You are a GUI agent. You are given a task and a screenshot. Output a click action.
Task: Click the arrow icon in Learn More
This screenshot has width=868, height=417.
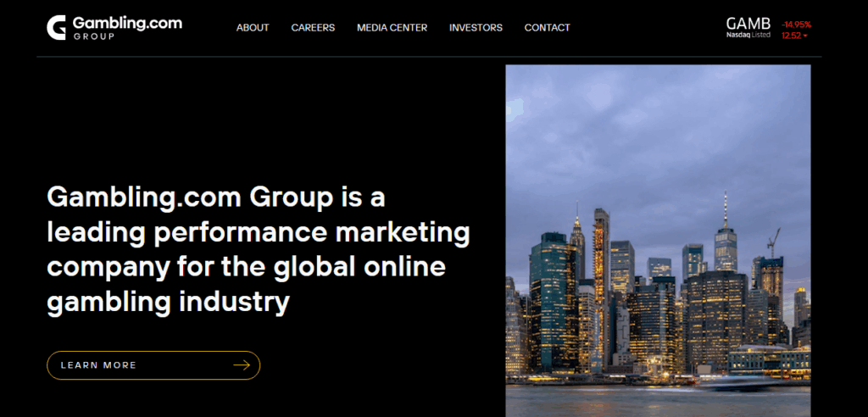pyautogui.click(x=242, y=365)
